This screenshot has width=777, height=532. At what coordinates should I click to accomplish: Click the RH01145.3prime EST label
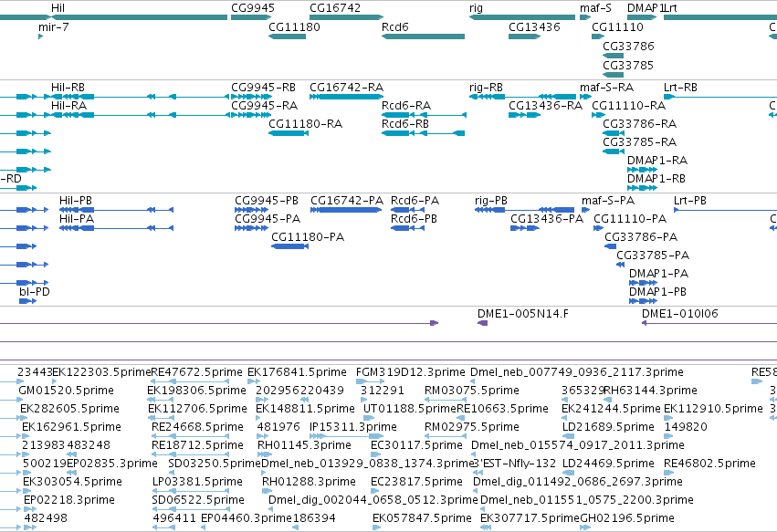pos(304,445)
